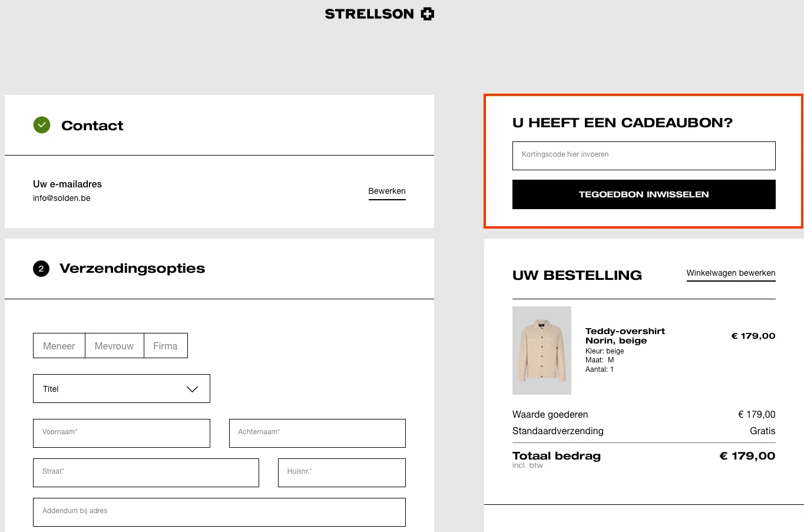
Task: Click the Strellson cross logo
Action: tap(426, 13)
